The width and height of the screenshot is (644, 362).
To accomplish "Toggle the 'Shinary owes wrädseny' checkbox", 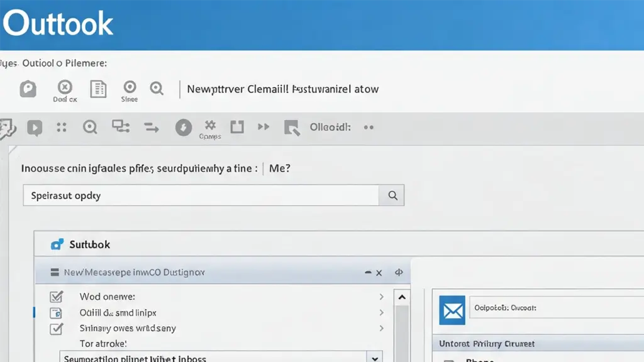I will pyautogui.click(x=56, y=328).
